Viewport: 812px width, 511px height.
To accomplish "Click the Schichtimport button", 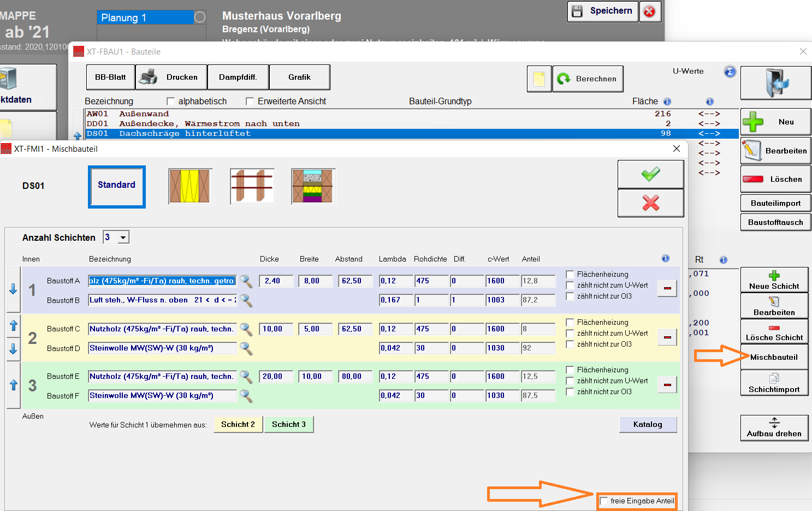I will 774,383.
